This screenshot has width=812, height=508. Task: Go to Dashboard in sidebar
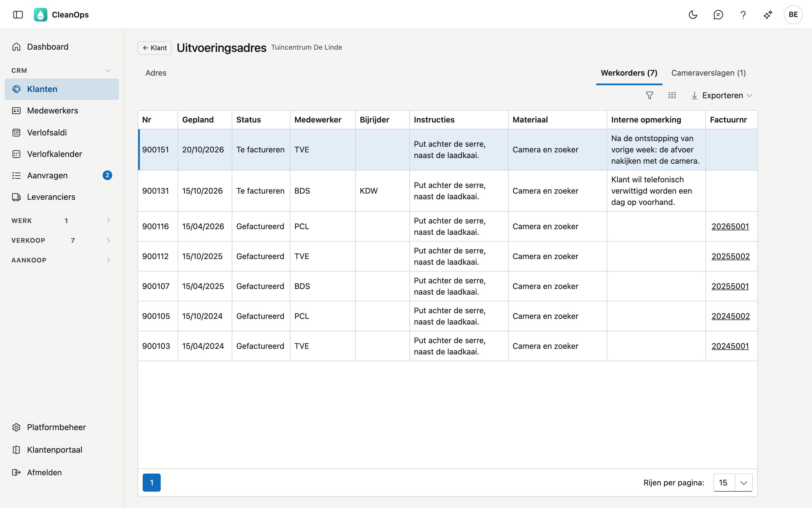[x=62, y=47]
